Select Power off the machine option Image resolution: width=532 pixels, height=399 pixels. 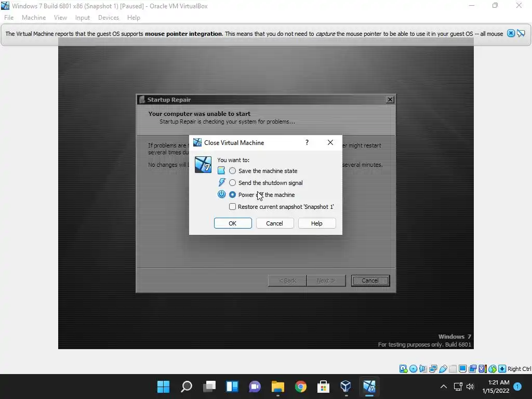click(x=262, y=195)
